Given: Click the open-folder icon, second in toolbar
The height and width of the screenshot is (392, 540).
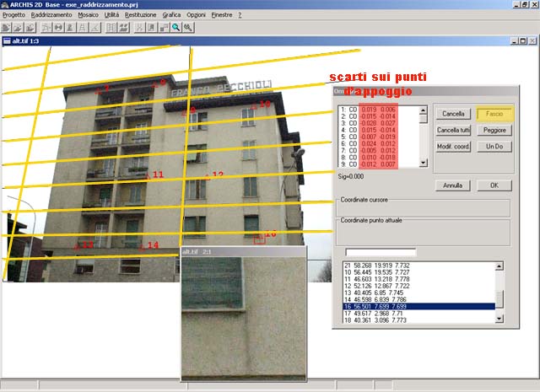Looking at the screenshot, I should click(x=18, y=28).
